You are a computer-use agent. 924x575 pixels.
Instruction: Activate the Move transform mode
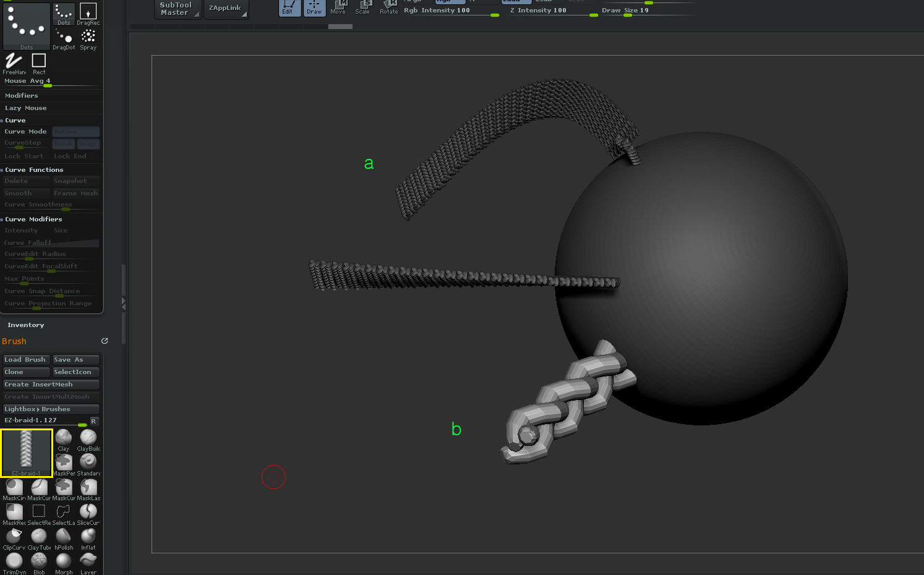pos(339,6)
